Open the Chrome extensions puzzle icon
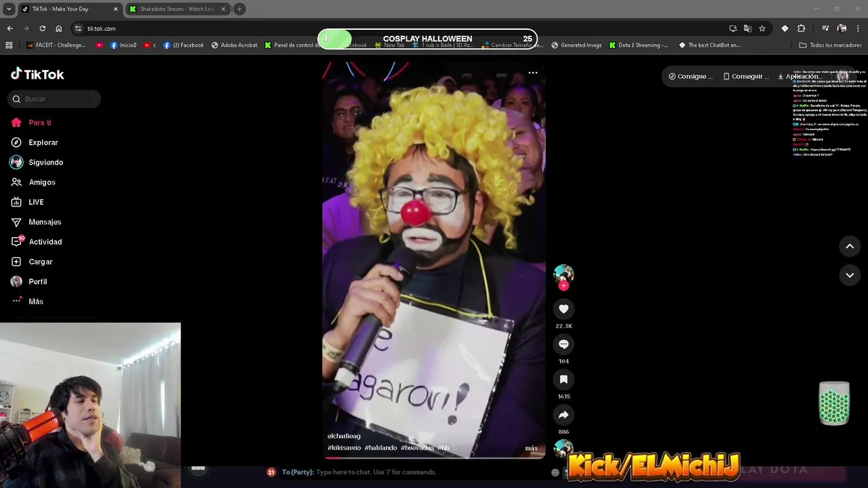 [x=801, y=28]
